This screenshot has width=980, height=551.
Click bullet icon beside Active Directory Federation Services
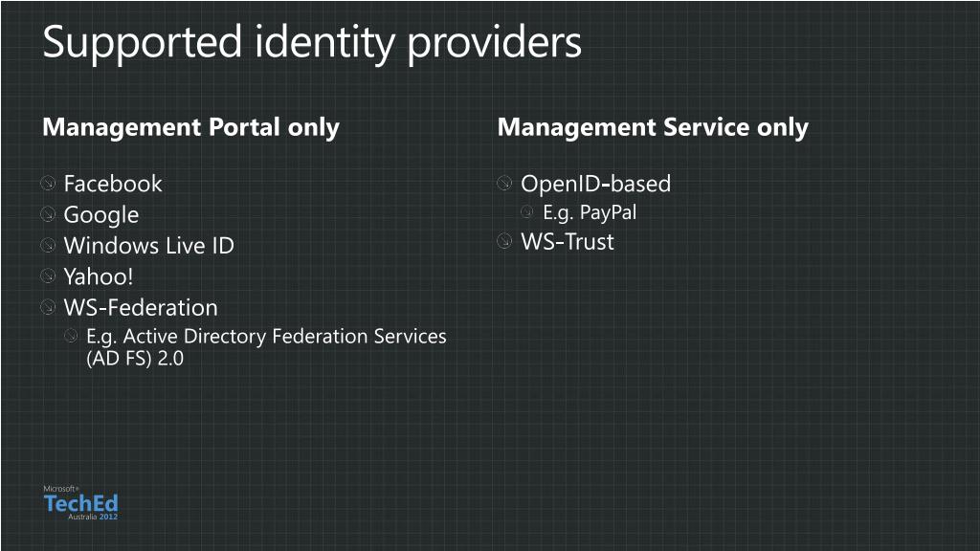coord(71,336)
